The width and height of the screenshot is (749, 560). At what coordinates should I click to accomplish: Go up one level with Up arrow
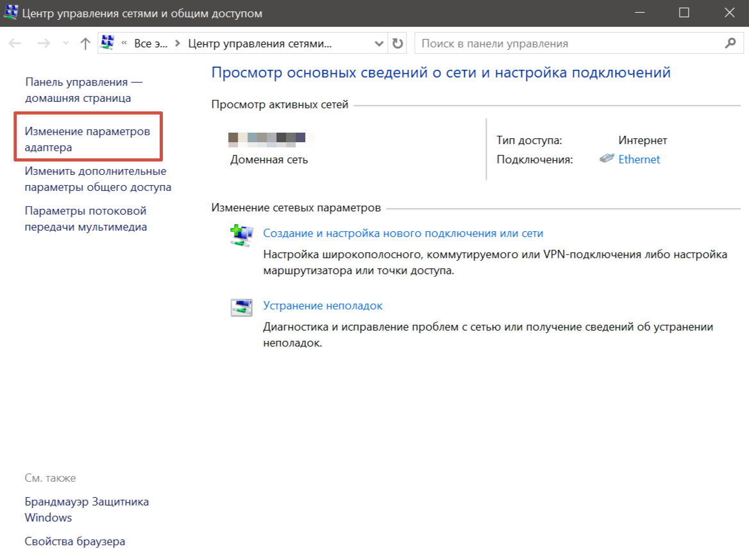[x=85, y=44]
